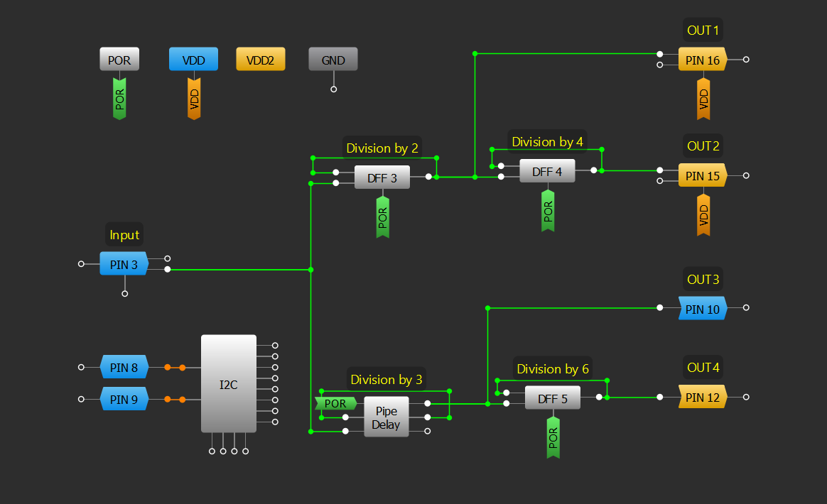Click the PIN 15 output block
Screen dimensions: 827x504
coord(702,175)
